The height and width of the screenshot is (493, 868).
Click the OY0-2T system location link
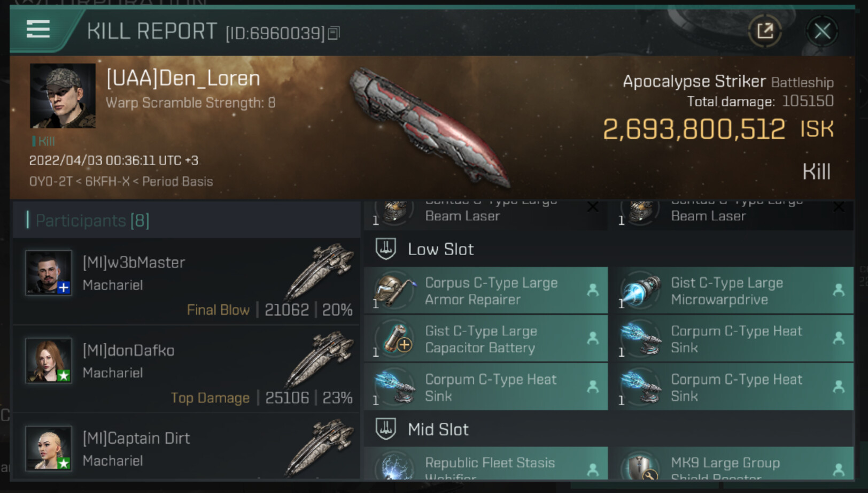[x=51, y=182]
